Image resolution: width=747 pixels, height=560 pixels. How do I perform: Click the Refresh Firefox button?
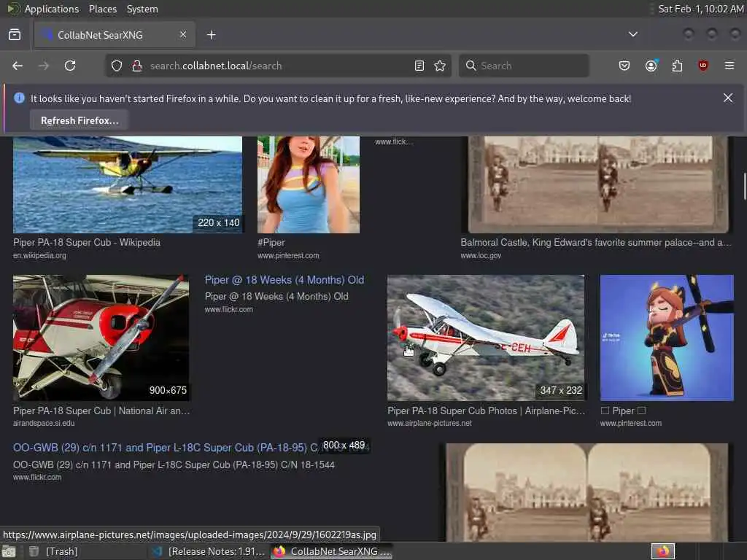(80, 120)
